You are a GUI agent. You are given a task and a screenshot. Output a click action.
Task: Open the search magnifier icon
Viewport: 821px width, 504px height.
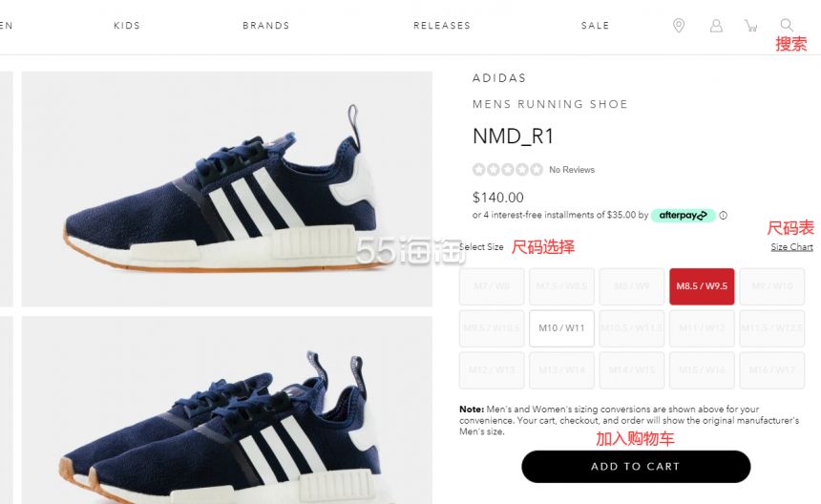click(787, 25)
